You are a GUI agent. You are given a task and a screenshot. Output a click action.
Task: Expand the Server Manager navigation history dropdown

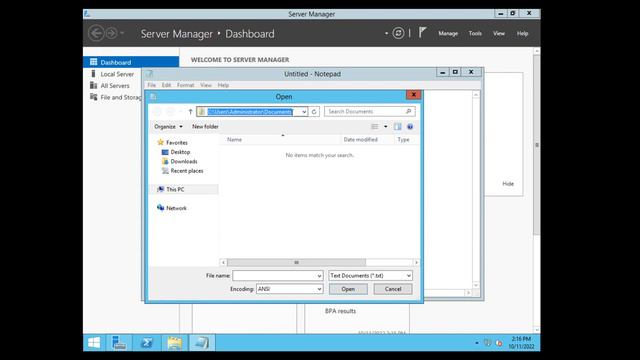pyautogui.click(x=122, y=33)
